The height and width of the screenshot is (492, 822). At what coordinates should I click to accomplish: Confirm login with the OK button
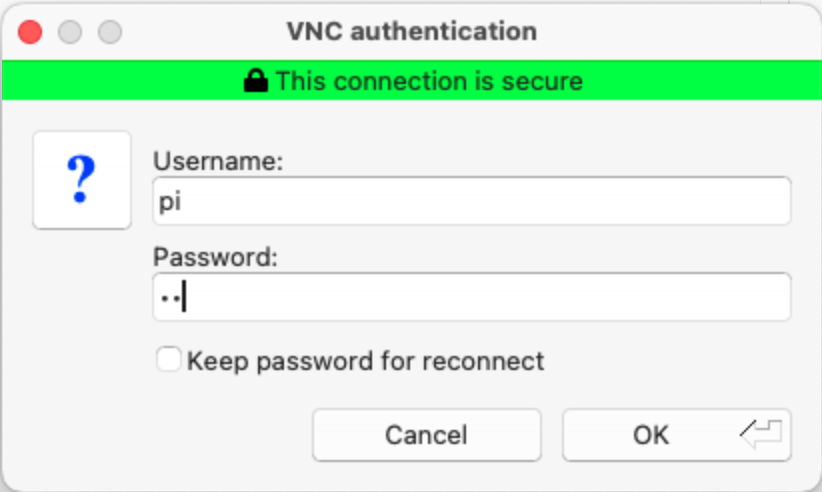(677, 435)
